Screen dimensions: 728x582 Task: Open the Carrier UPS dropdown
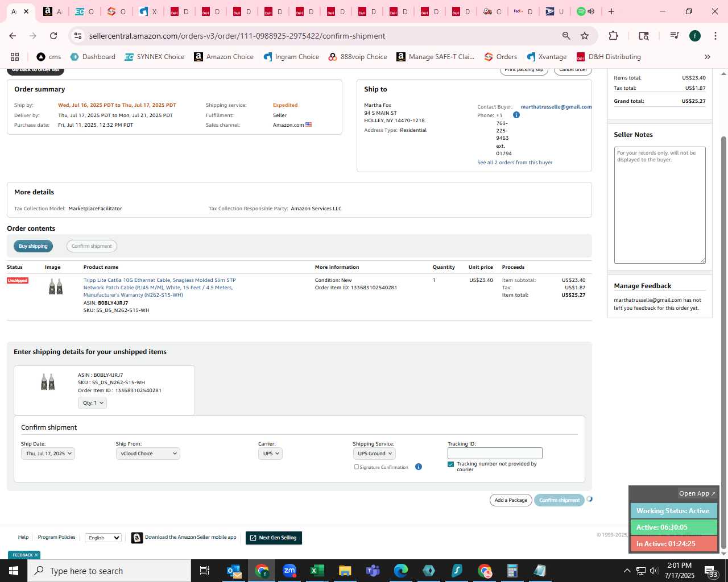[270, 454]
